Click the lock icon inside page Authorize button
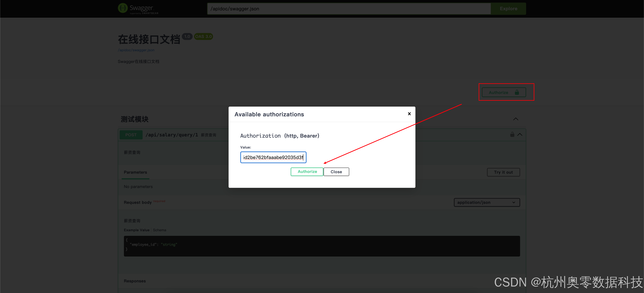The height and width of the screenshot is (293, 644). 517,92
